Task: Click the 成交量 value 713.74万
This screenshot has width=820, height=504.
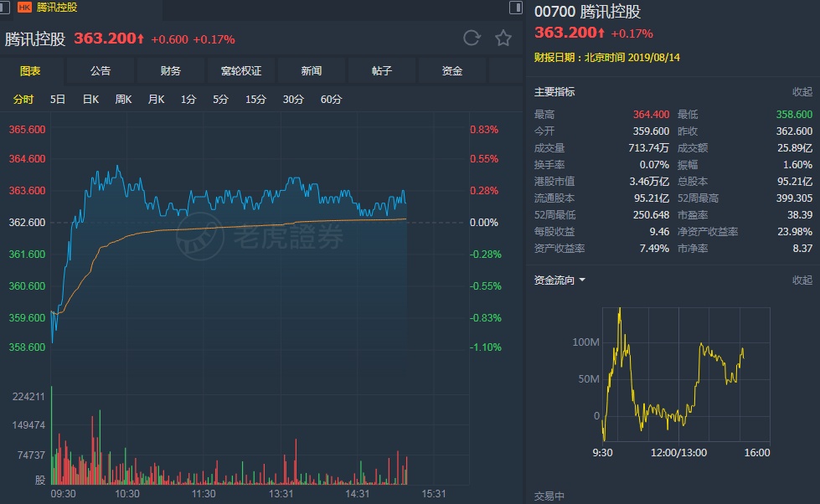Action: (648, 148)
